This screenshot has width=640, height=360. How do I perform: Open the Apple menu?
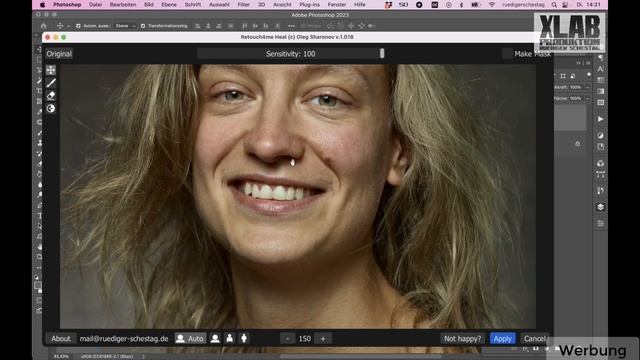click(42, 4)
